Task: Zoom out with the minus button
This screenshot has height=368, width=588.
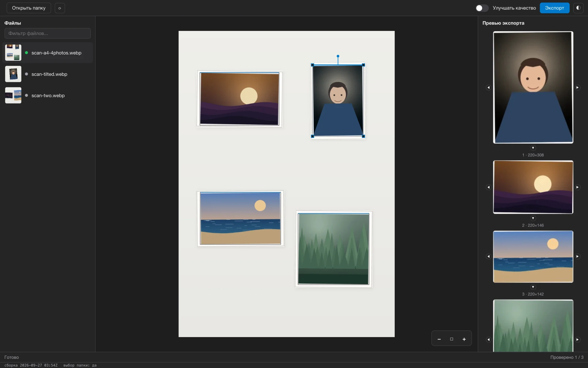Action: click(439, 339)
